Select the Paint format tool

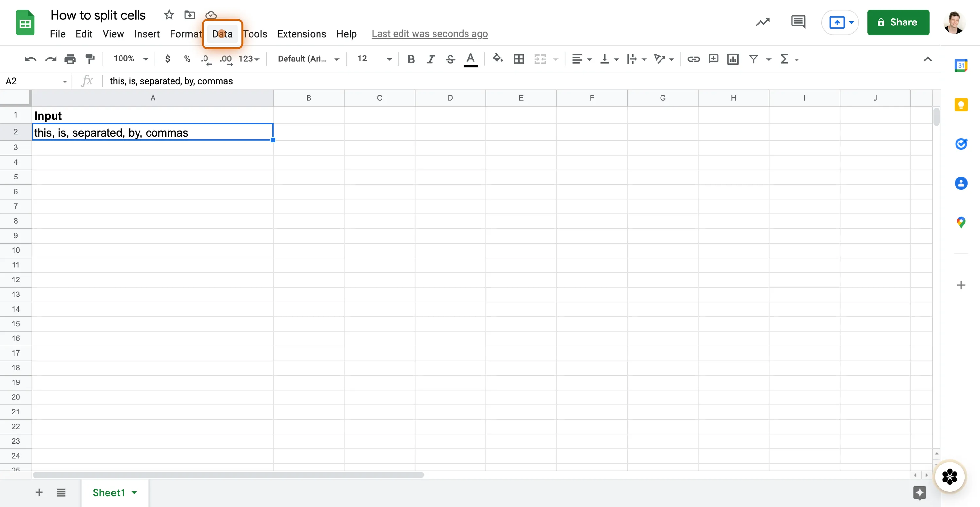[x=90, y=59]
